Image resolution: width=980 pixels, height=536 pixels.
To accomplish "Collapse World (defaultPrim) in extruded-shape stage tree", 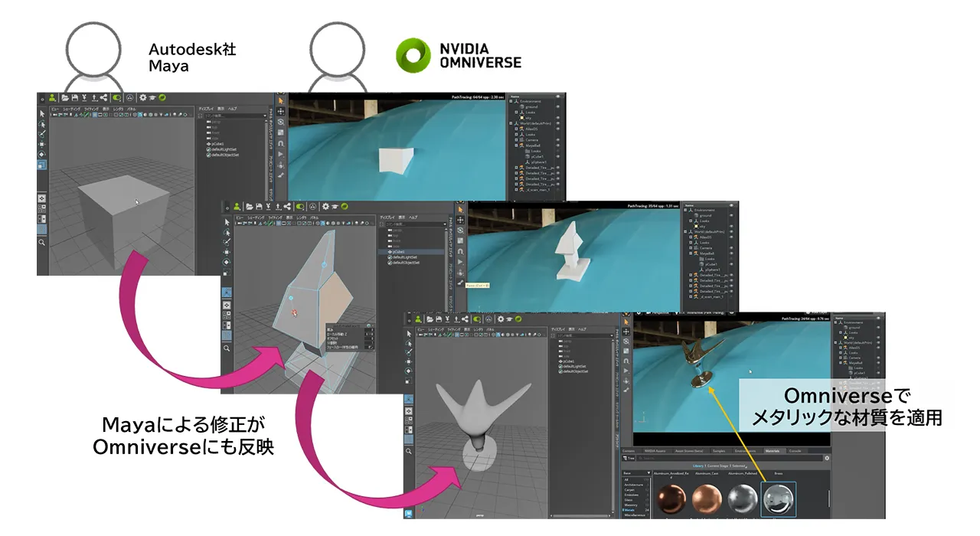I will (x=685, y=230).
